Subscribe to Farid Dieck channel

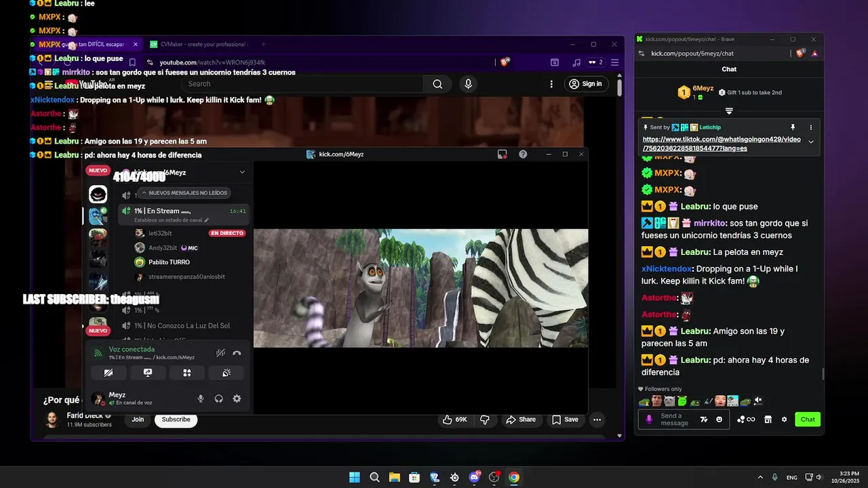click(176, 420)
